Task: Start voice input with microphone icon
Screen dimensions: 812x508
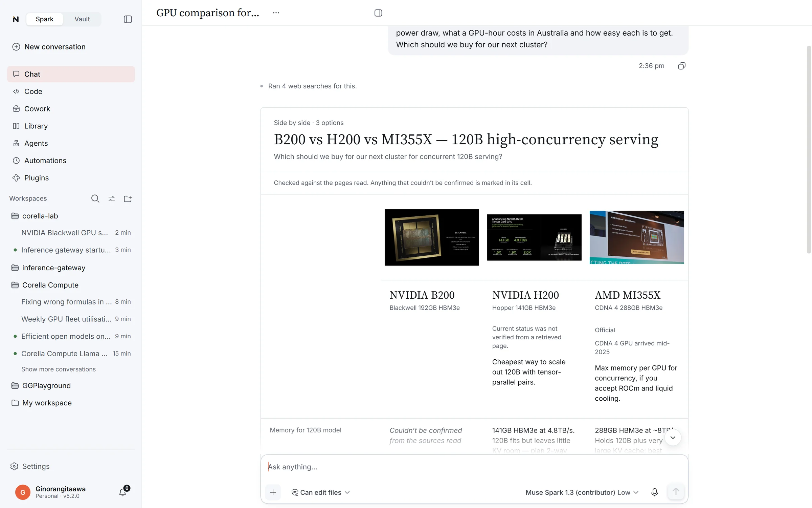Action: [x=655, y=492]
